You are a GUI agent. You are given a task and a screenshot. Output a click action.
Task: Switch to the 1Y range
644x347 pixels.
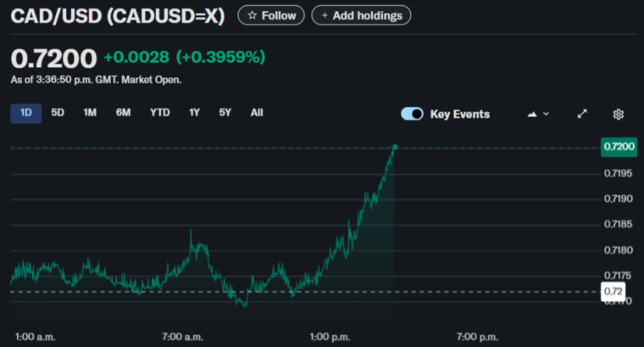coord(195,113)
